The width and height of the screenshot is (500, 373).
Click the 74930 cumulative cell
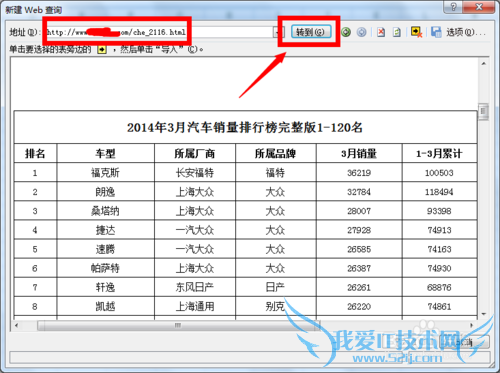click(x=439, y=268)
